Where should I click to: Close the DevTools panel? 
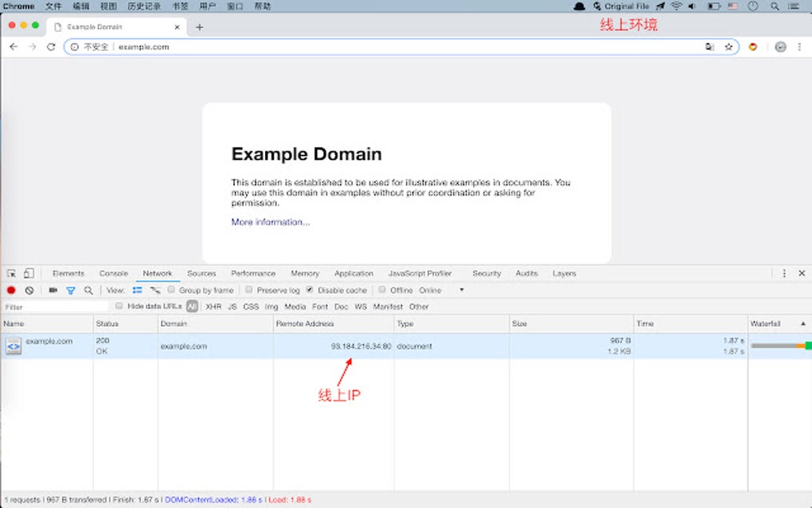802,273
